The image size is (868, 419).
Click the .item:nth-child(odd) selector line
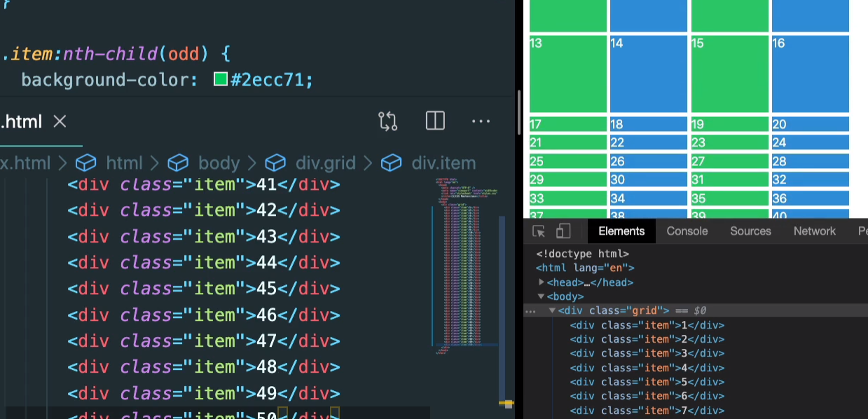(116, 54)
